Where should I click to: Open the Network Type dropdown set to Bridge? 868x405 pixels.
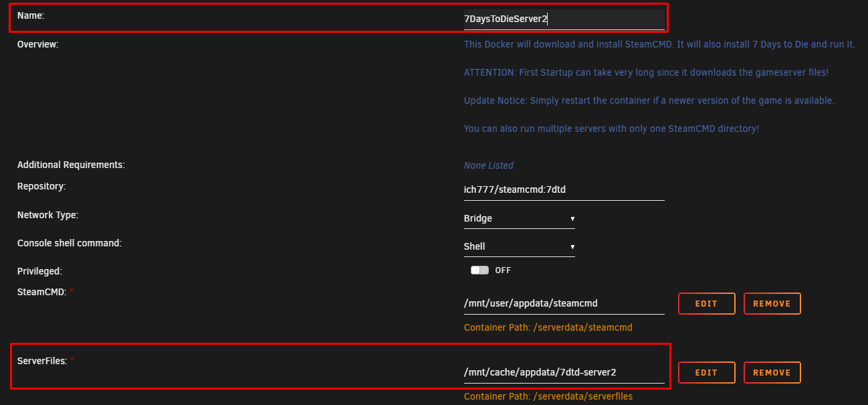pos(519,218)
